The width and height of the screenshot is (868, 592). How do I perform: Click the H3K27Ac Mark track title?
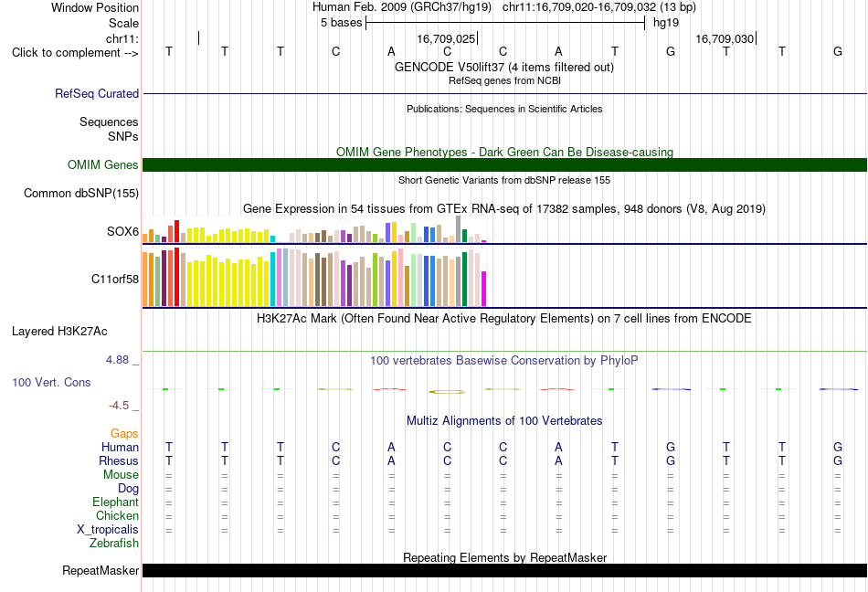tap(503, 318)
